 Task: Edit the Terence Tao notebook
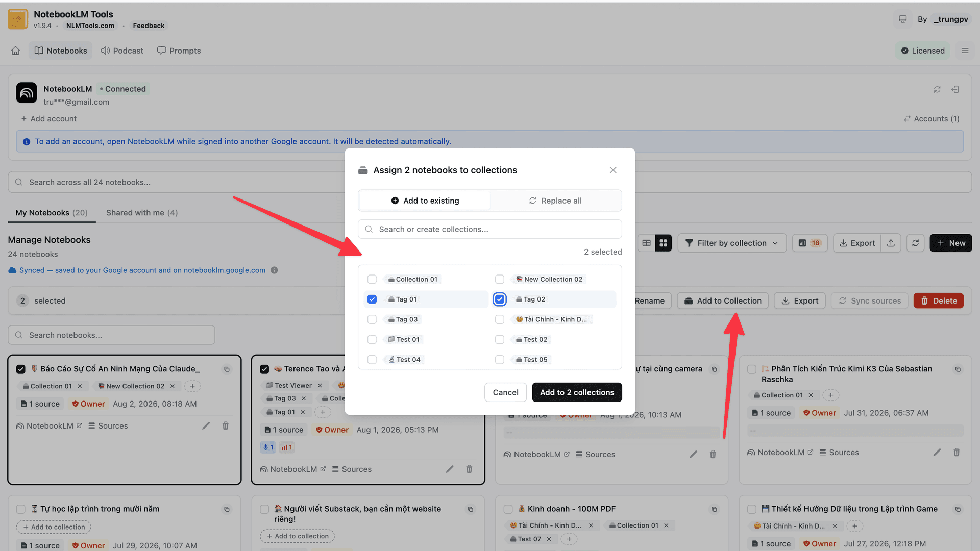450,469
